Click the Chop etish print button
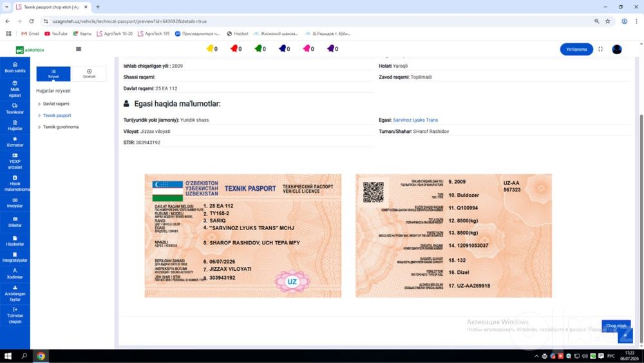This screenshot has width=644, height=363. 616,326
